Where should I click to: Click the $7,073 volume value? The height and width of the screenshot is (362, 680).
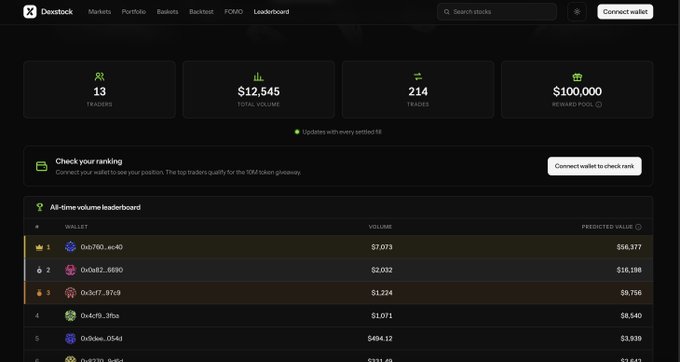pos(382,247)
